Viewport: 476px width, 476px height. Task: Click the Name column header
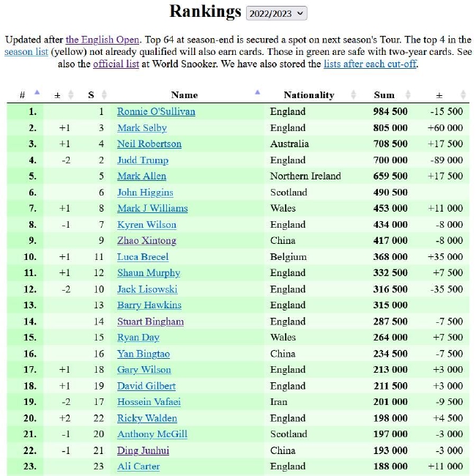(x=185, y=95)
